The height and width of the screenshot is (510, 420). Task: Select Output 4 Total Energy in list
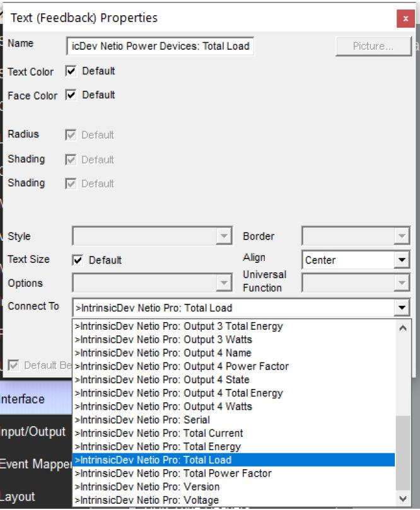233,393
